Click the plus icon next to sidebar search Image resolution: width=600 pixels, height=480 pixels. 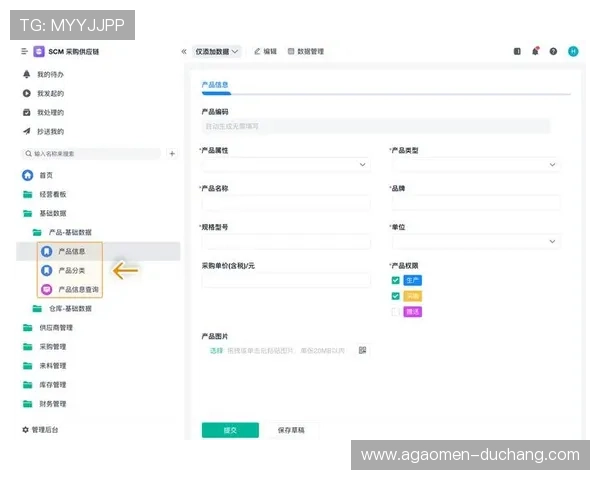click(172, 153)
